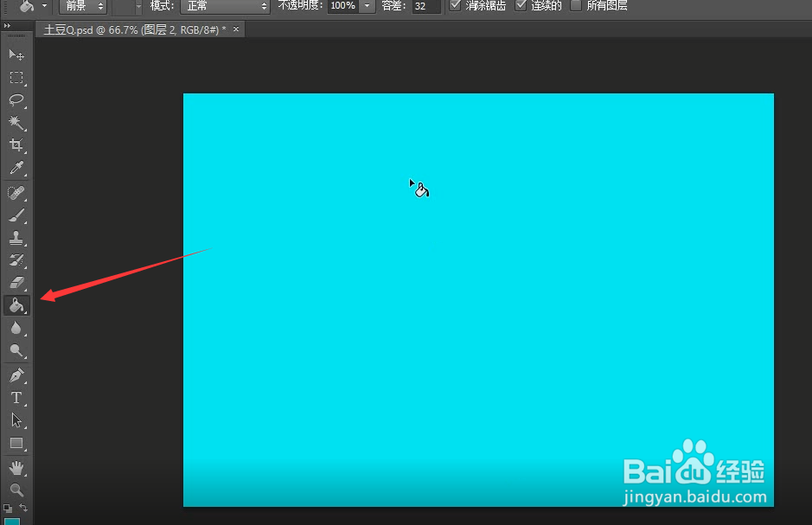The height and width of the screenshot is (525, 812).
Task: Select the Path Selection tool
Action: coord(16,420)
